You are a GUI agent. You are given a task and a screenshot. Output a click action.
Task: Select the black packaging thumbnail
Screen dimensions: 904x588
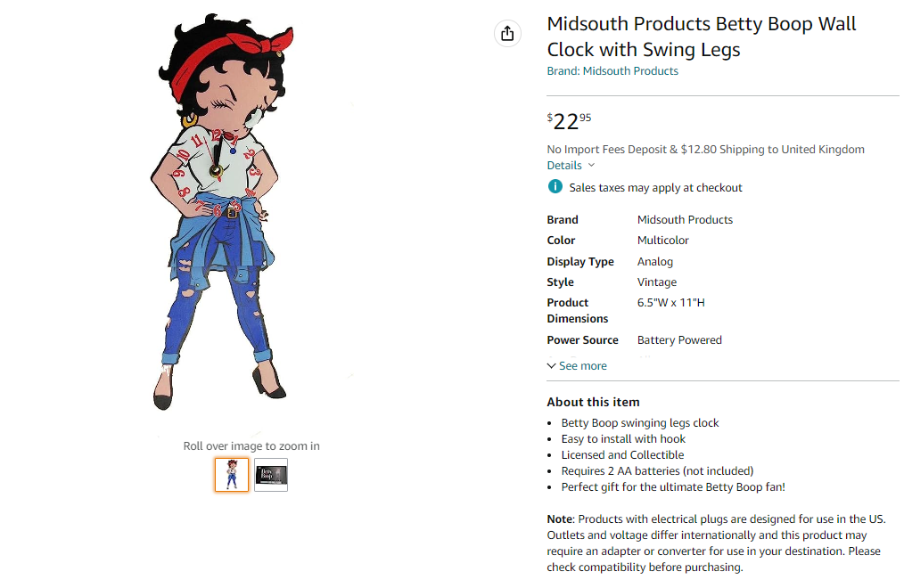[271, 475]
